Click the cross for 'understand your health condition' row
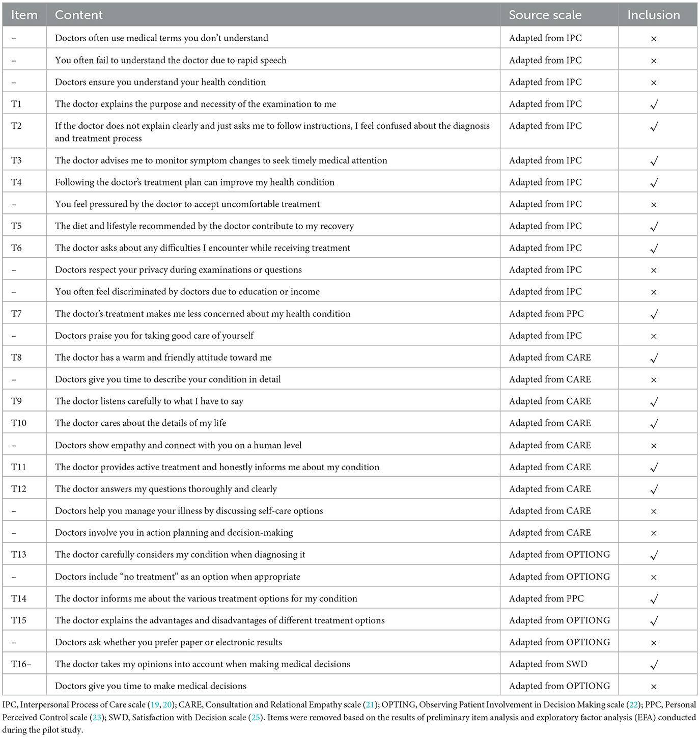This screenshot has width=700, height=737. click(x=654, y=83)
